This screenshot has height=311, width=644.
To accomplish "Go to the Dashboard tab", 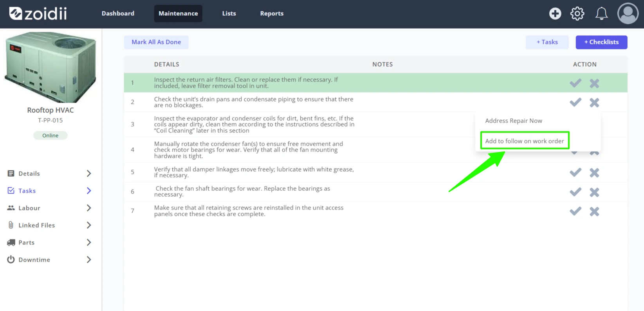I will [118, 13].
